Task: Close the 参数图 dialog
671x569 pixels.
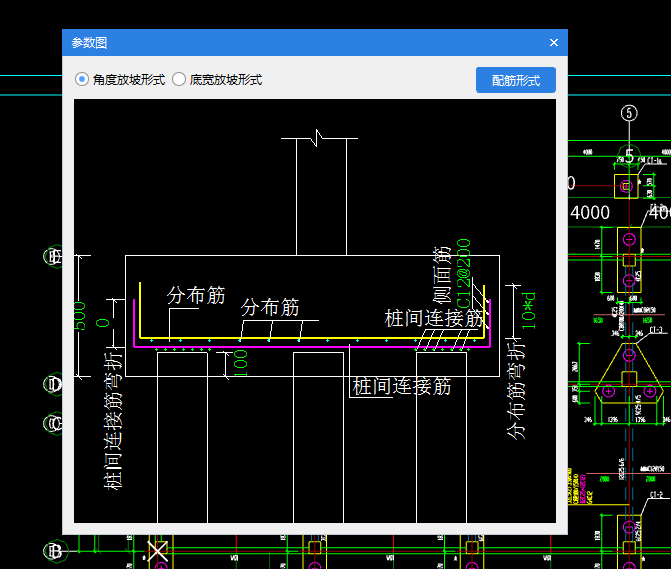Action: (554, 43)
